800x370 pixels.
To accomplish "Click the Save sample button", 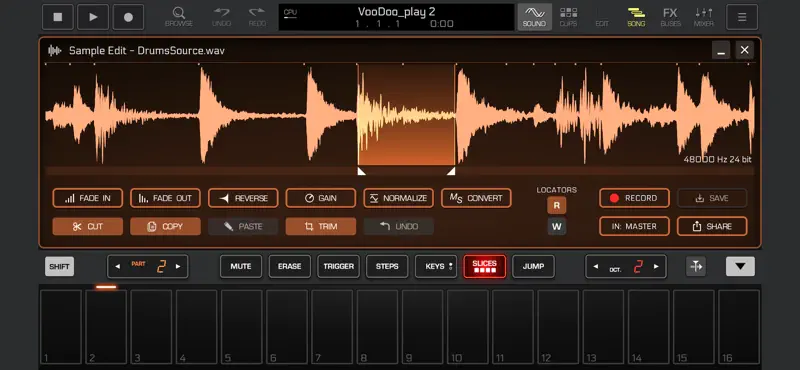I will (712, 198).
